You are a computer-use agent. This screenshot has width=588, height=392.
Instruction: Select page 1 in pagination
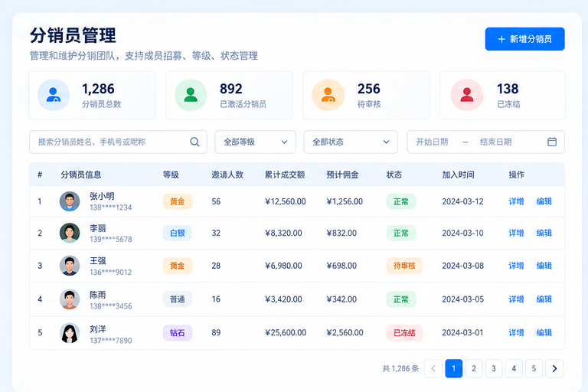coord(453,368)
